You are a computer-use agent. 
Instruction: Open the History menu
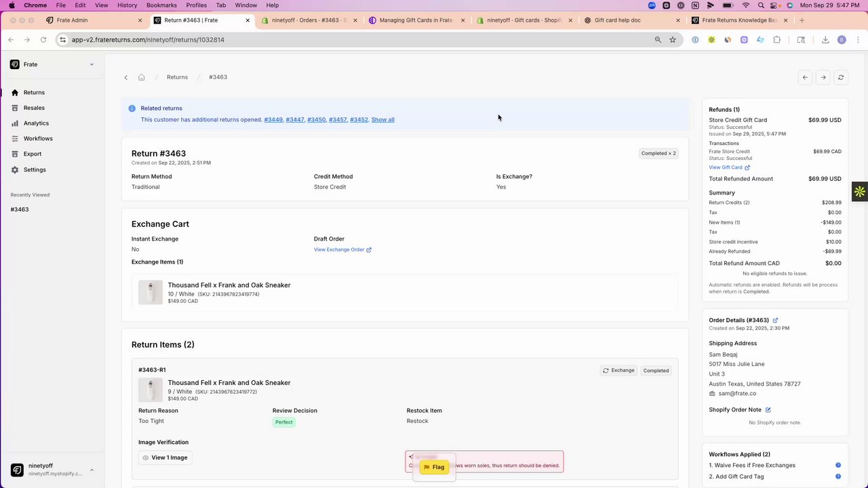(x=127, y=5)
